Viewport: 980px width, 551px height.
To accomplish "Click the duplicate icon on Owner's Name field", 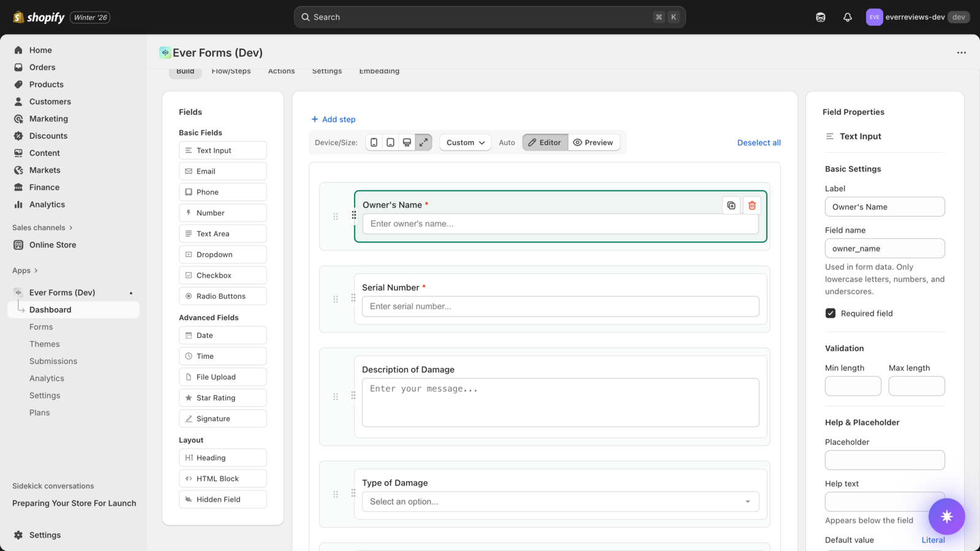I will tap(731, 206).
